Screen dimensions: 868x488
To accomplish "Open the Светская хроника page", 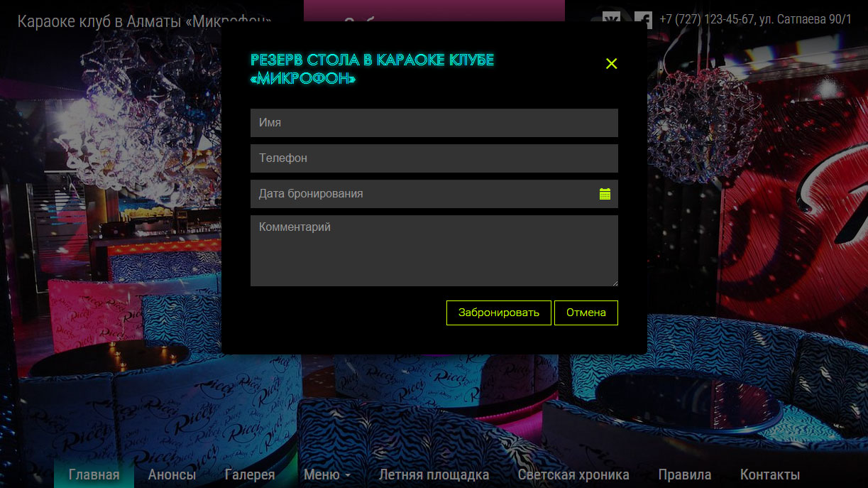I will pyautogui.click(x=573, y=475).
